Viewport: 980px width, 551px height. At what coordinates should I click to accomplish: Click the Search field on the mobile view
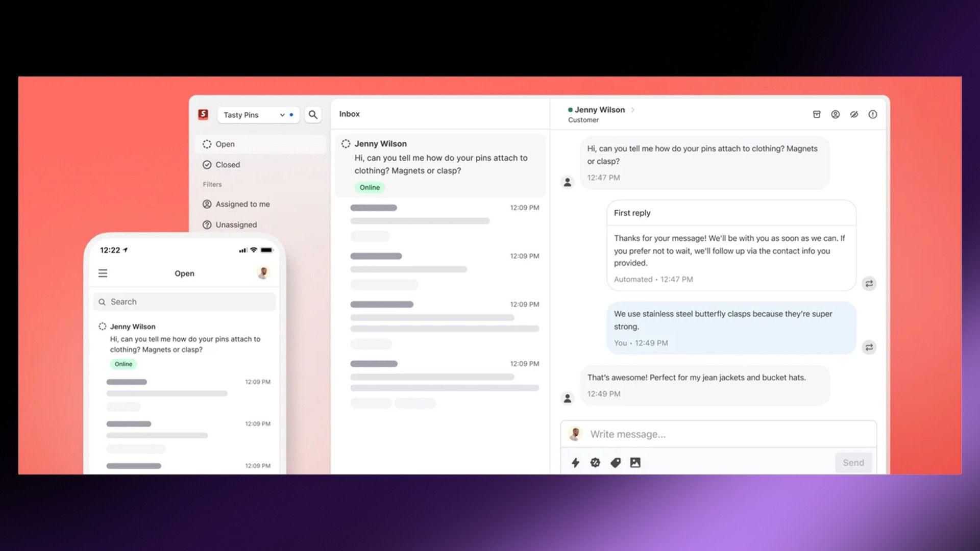(x=185, y=302)
